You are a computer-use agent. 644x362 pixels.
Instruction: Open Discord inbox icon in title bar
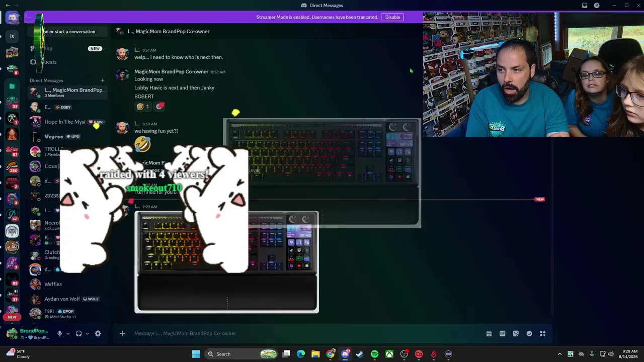(x=585, y=6)
